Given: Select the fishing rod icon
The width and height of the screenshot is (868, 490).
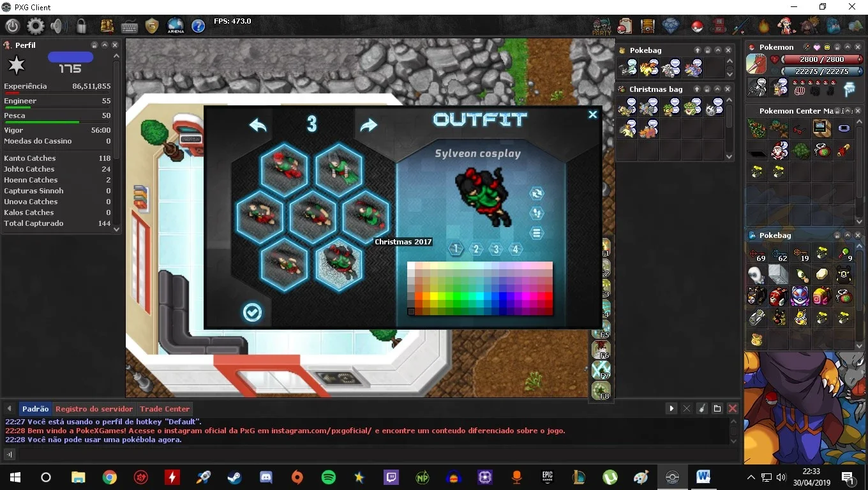Looking at the screenshot, I should [741, 26].
